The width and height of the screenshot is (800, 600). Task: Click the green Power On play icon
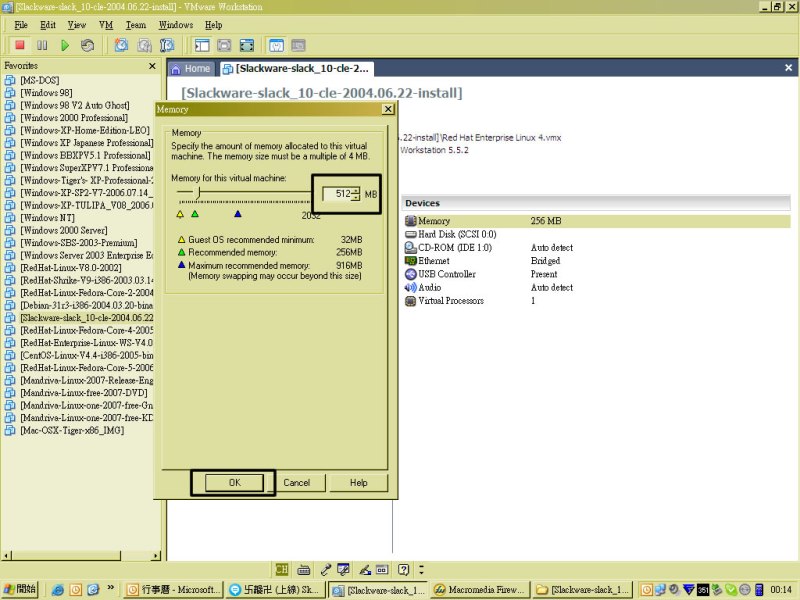click(x=65, y=45)
